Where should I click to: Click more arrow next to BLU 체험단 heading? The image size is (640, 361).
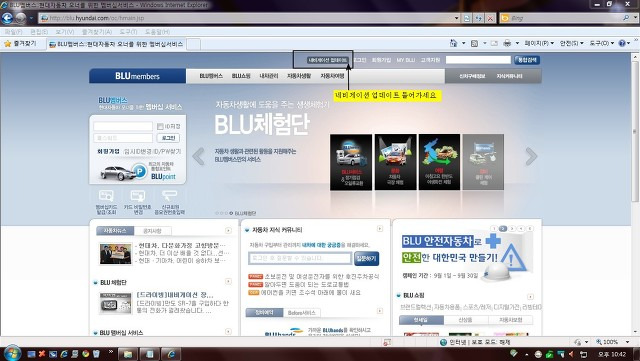228,282
